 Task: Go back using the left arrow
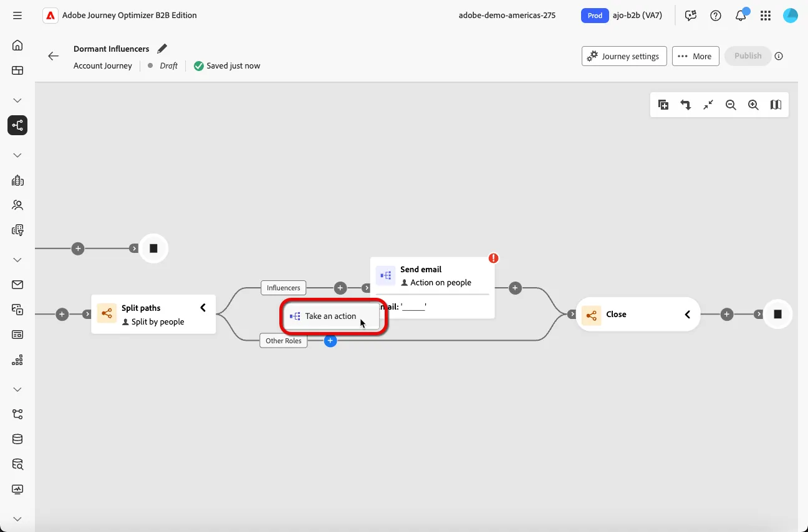point(54,56)
